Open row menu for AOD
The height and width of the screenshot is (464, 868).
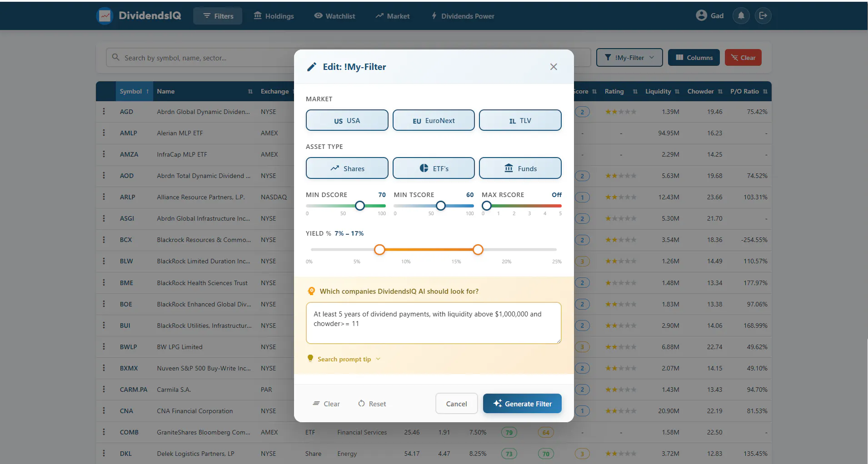point(104,175)
